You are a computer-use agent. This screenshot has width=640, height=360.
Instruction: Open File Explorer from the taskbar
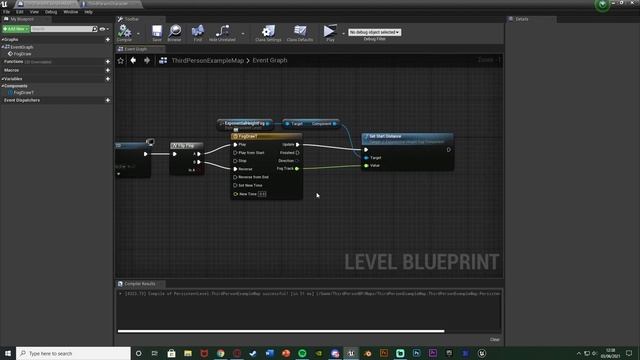188,353
